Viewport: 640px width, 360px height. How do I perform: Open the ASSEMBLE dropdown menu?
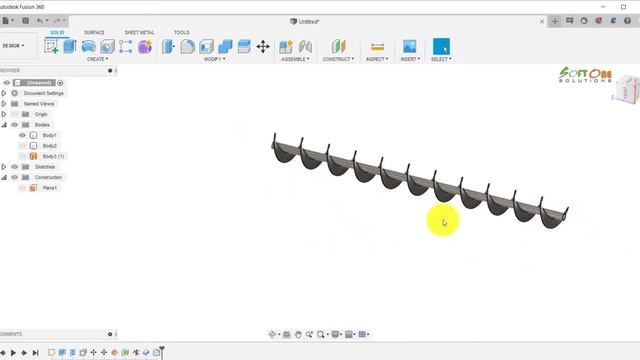pyautogui.click(x=295, y=59)
